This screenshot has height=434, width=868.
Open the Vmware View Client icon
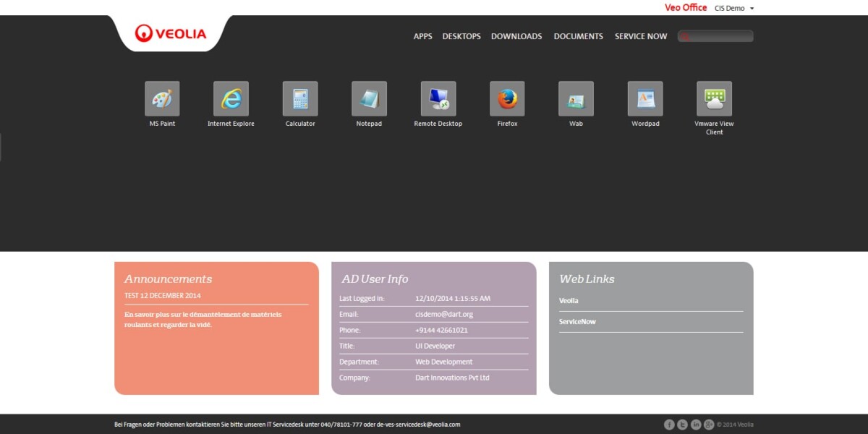[x=714, y=99]
